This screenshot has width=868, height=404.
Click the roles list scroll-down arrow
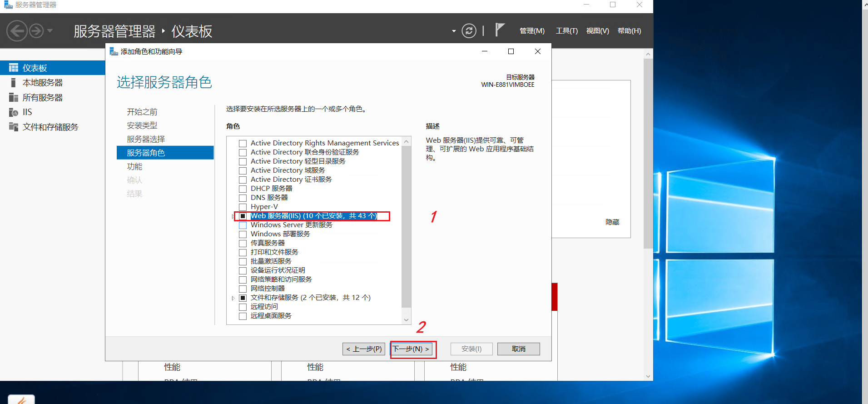(x=407, y=319)
